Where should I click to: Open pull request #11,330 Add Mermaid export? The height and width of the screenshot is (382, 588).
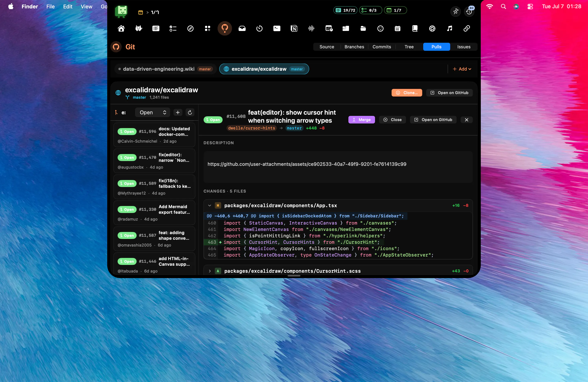[154, 213]
